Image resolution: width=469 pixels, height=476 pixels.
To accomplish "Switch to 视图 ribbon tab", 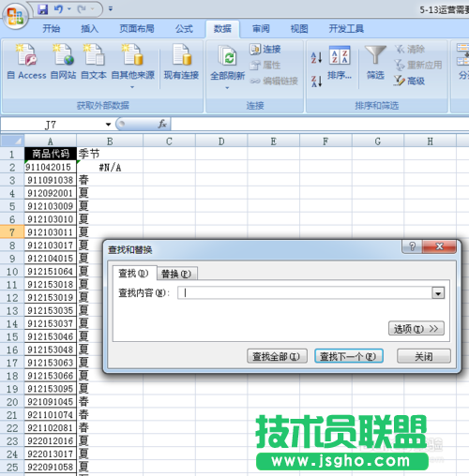I will tap(299, 29).
